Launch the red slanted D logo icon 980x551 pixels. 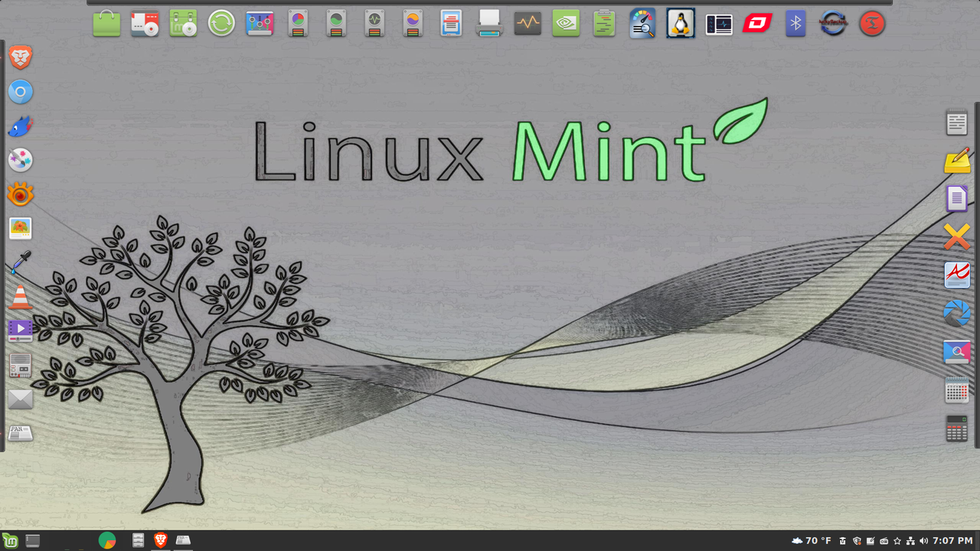757,24
